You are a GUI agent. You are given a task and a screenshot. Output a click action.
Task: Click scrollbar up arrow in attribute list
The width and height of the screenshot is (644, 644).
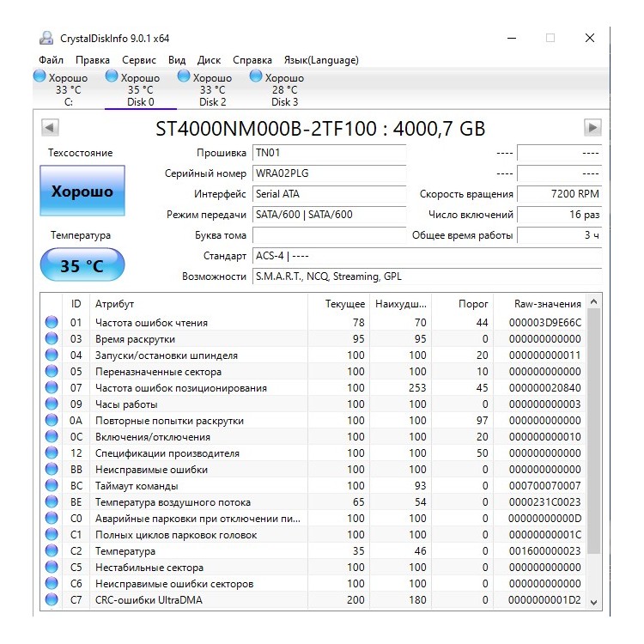click(593, 302)
